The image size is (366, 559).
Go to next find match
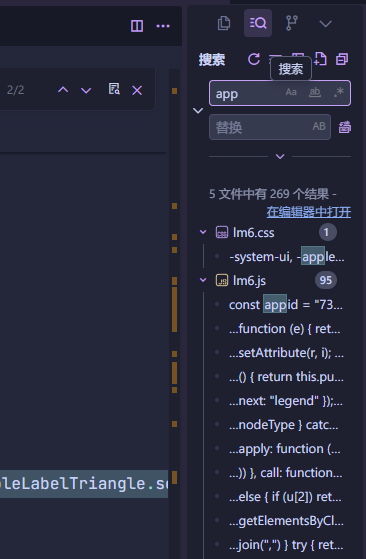(86, 90)
